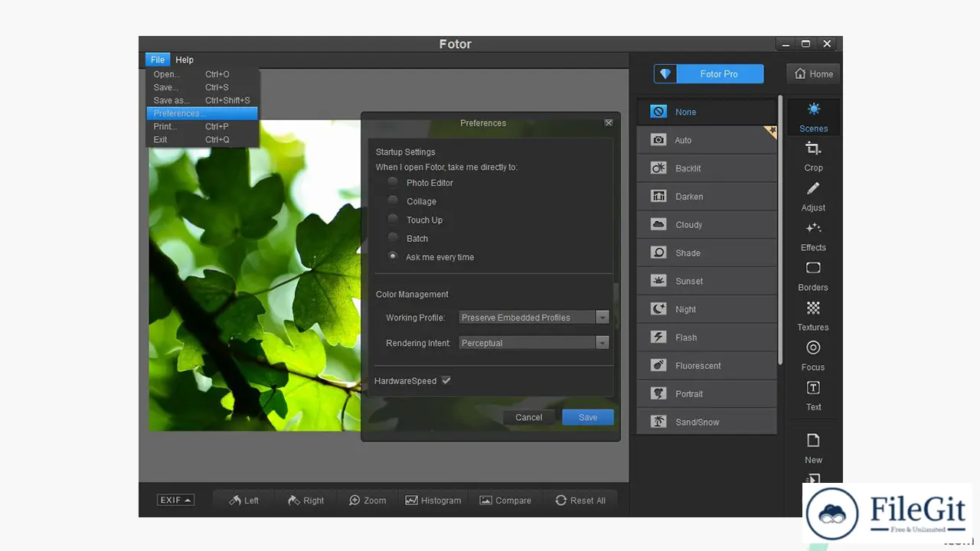
Task: Apply the Fluorescent scene preset
Action: tap(707, 366)
